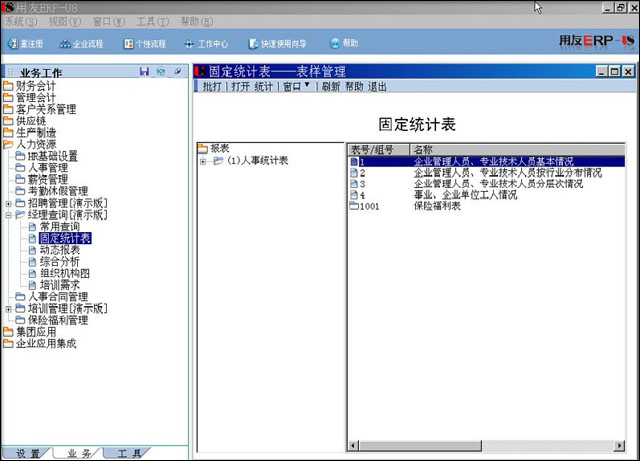Select the 客户关系管理 tree item
The width and height of the screenshot is (640, 461).
click(x=46, y=109)
